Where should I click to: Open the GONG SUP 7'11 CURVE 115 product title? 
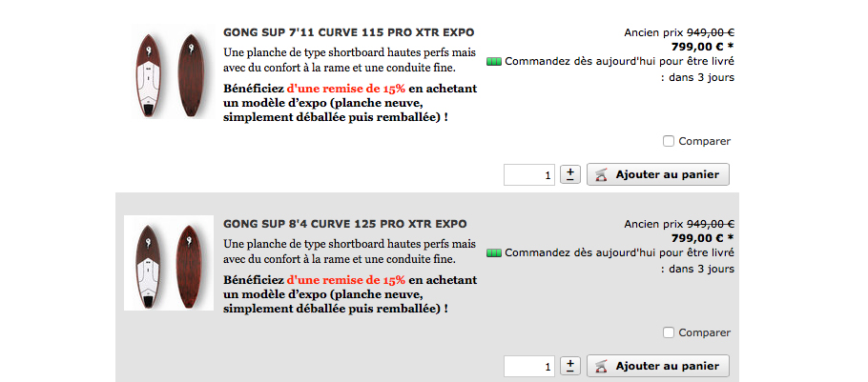348,32
